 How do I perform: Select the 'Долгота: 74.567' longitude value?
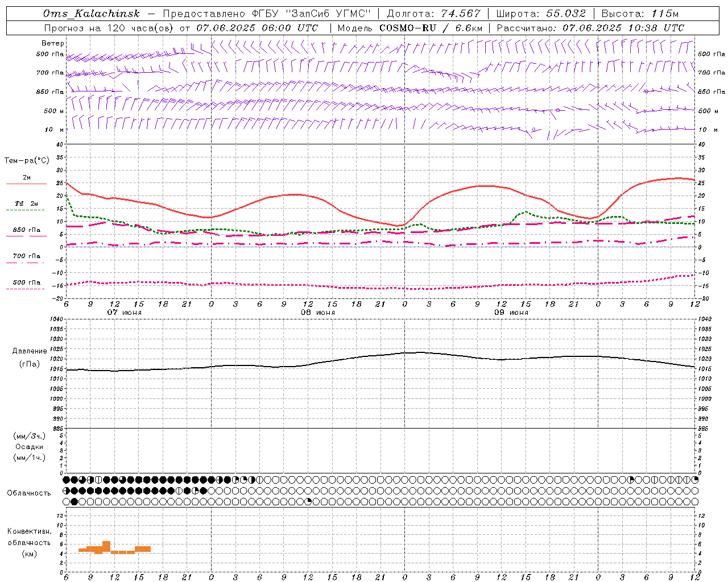[433, 14]
